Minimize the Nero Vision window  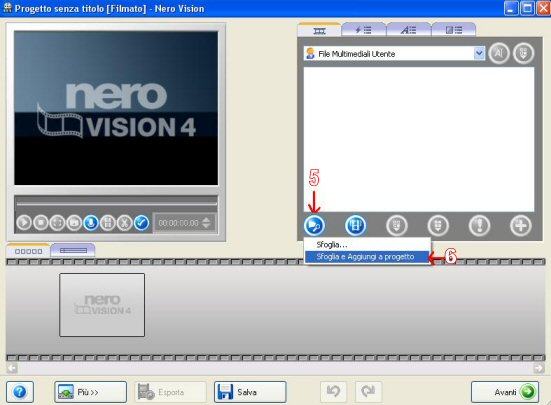click(x=511, y=8)
